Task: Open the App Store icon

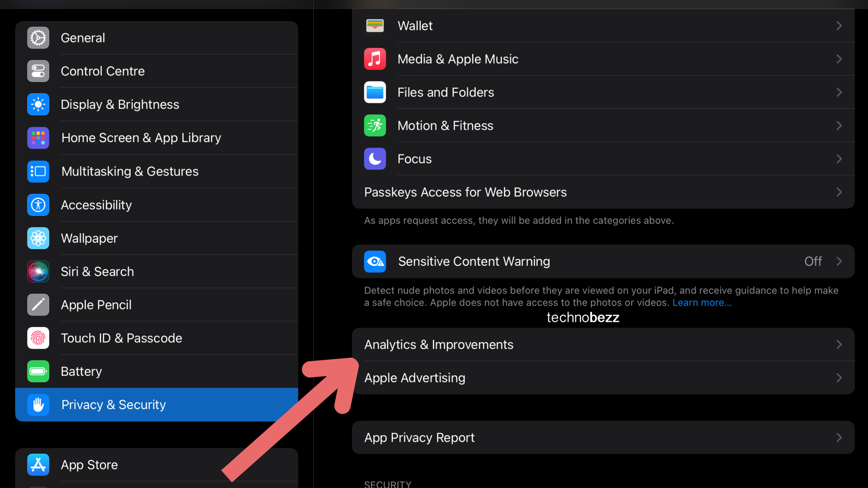Action: point(38,465)
